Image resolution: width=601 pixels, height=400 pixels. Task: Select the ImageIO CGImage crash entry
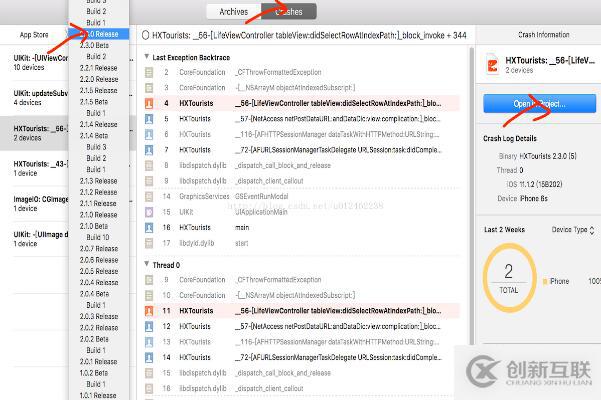(34, 203)
